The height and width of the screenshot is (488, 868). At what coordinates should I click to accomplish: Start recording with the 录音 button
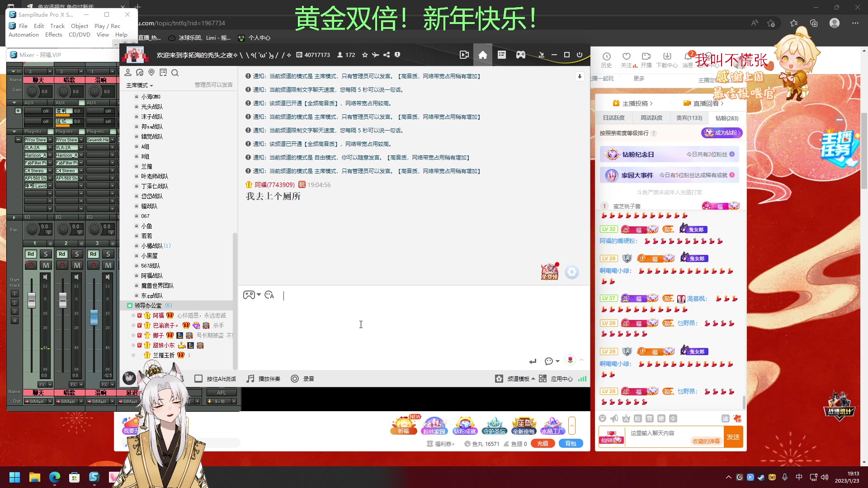tap(302, 379)
